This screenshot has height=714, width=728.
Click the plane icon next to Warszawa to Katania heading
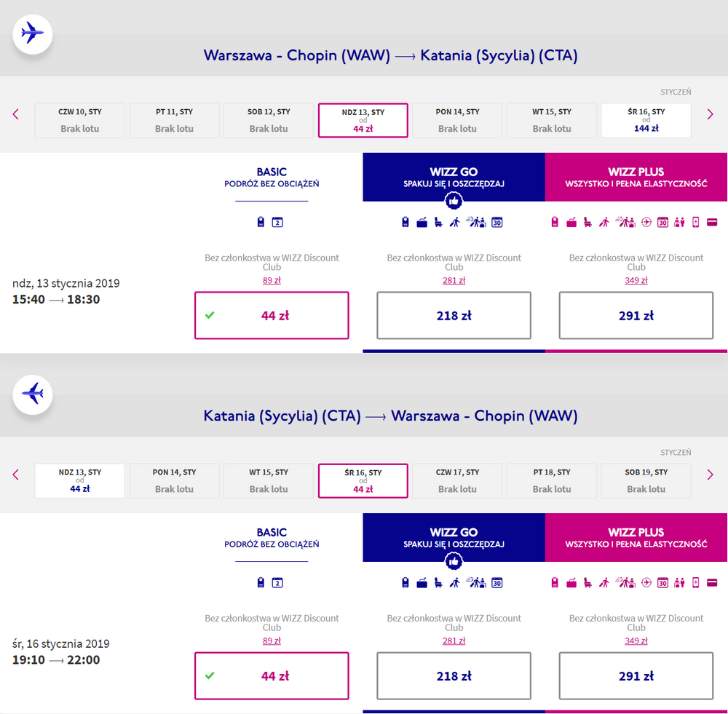(33, 34)
